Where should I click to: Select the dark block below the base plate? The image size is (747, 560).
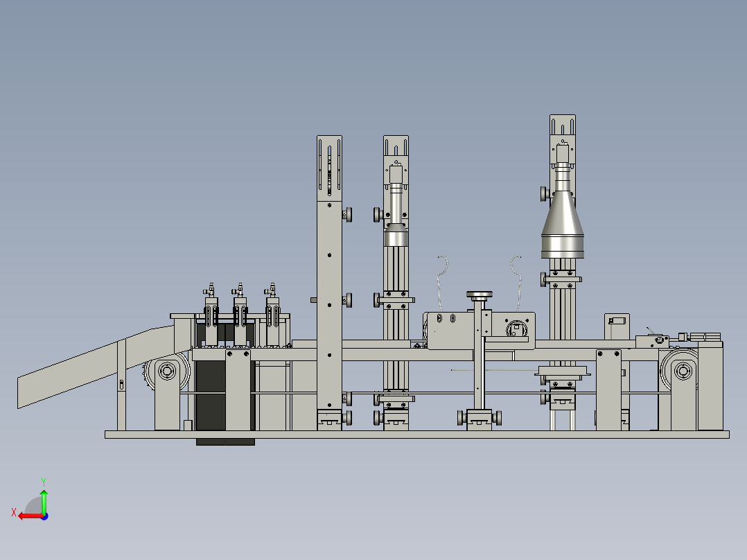[225, 441]
